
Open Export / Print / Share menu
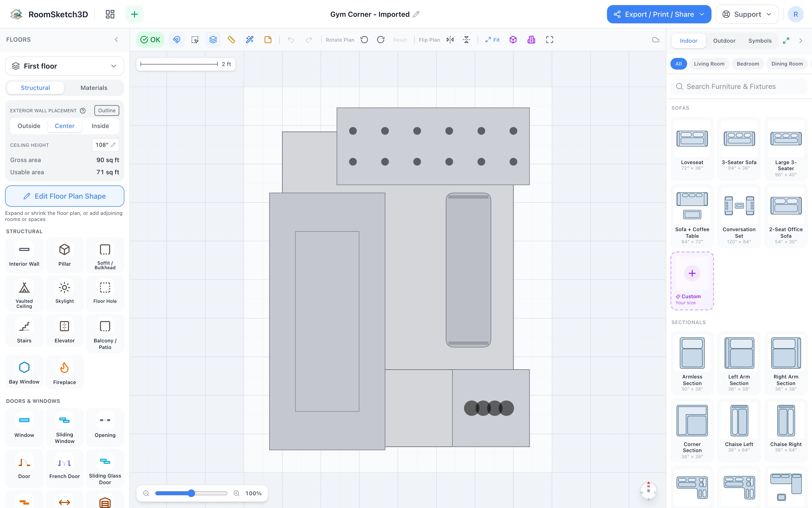[659, 14]
